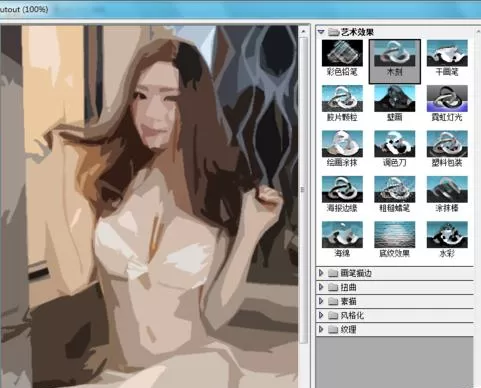Image resolution: width=481 pixels, height=388 pixels.
Task: Click the 艺术效果 folder label
Action: coord(357,32)
